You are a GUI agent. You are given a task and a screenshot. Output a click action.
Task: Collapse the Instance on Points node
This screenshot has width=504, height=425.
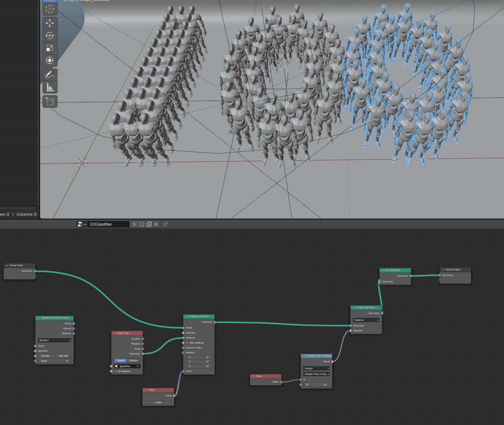pos(186,316)
